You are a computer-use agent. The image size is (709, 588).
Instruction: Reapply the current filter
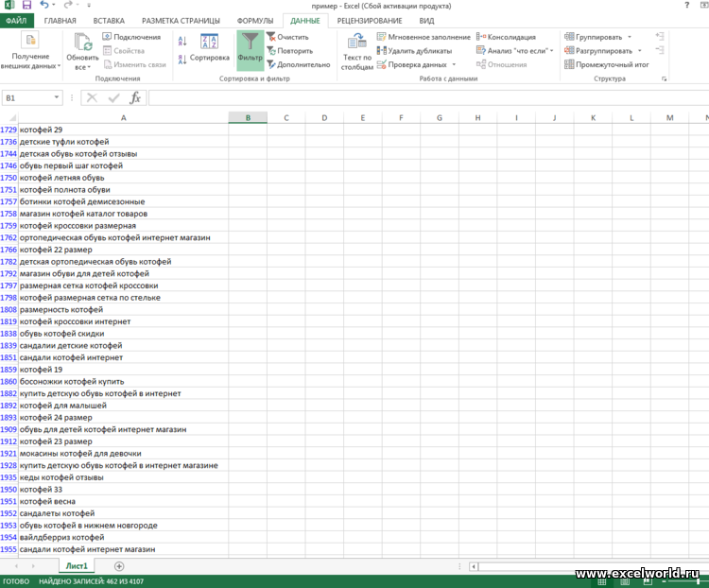point(290,51)
